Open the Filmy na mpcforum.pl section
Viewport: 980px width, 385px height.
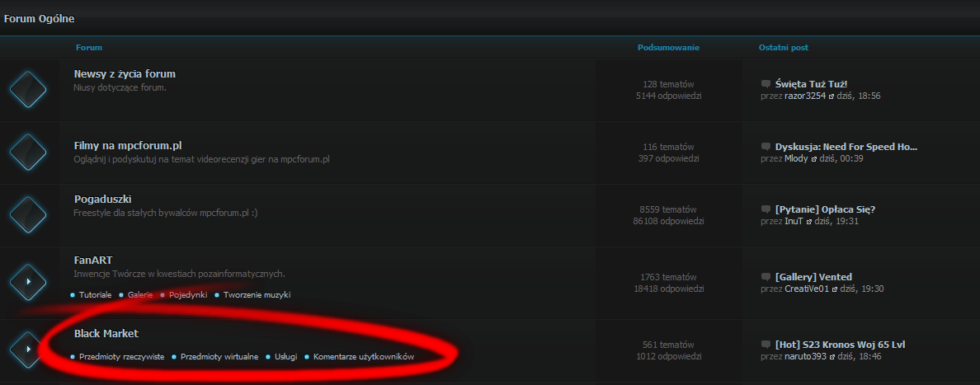128,146
